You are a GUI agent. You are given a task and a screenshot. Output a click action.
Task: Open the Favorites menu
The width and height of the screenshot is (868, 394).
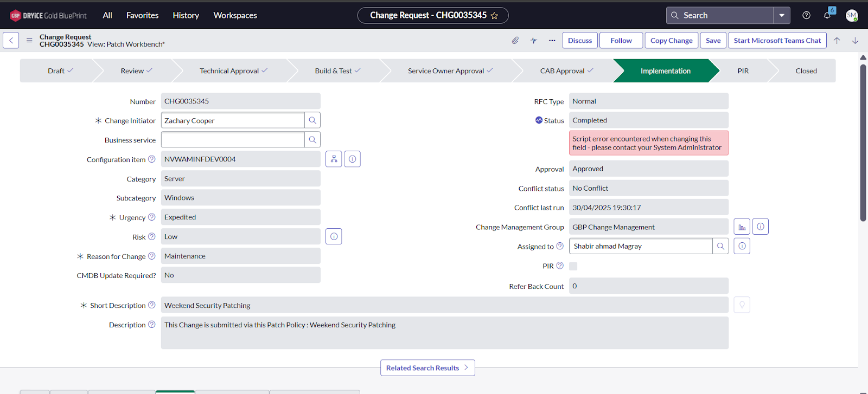coord(143,15)
